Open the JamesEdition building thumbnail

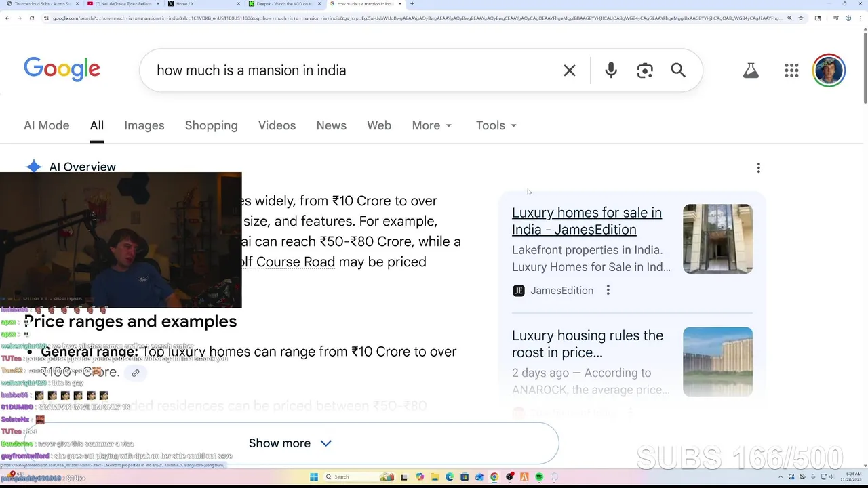(717, 239)
